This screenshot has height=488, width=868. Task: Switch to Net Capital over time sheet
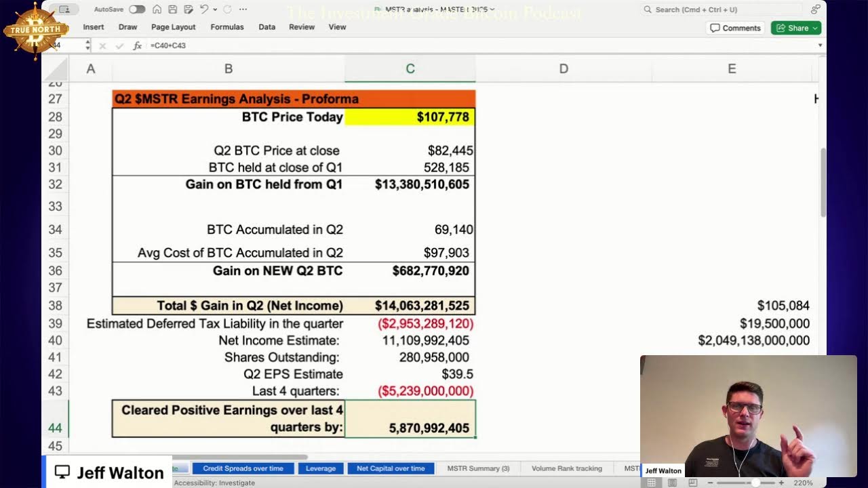pyautogui.click(x=391, y=468)
